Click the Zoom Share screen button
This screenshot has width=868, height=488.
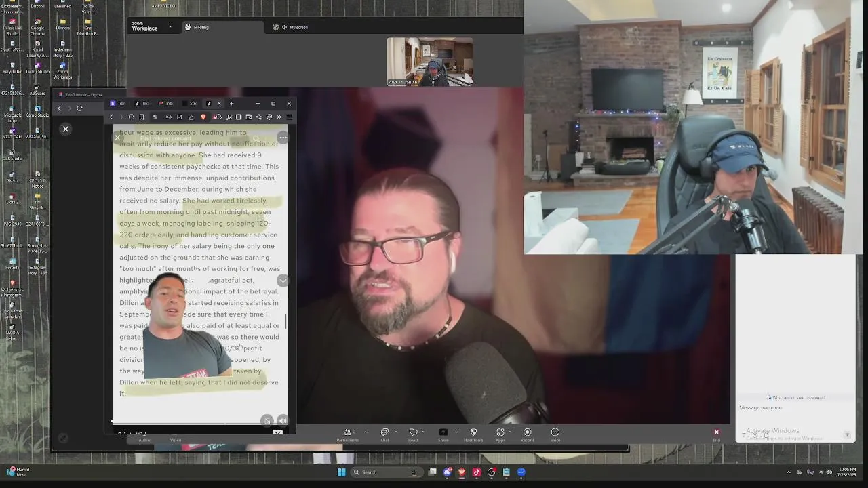pyautogui.click(x=443, y=434)
